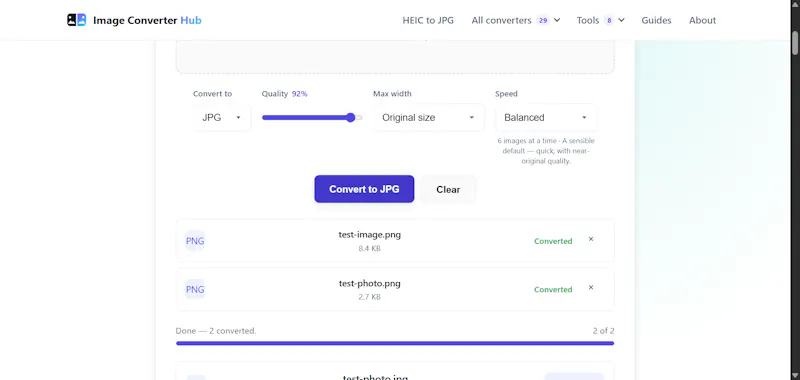Adjust the Quality slider
The height and width of the screenshot is (380, 800).
click(312, 118)
